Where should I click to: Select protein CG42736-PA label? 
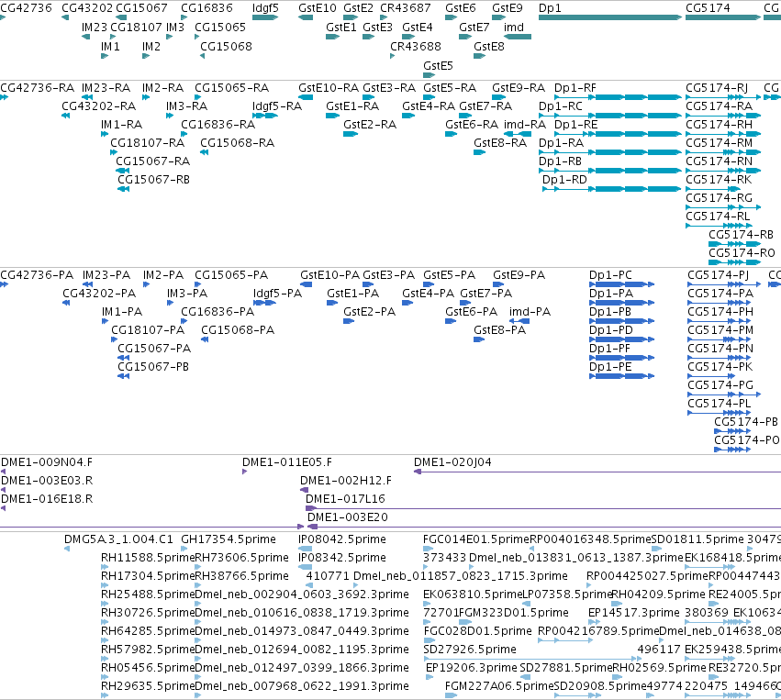point(37,275)
